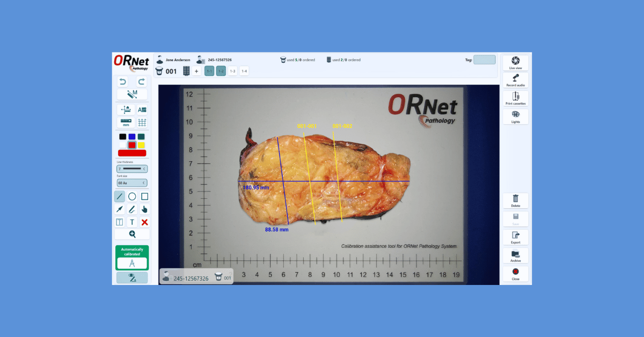
Task: Pick the white color swatch
Action: click(123, 145)
